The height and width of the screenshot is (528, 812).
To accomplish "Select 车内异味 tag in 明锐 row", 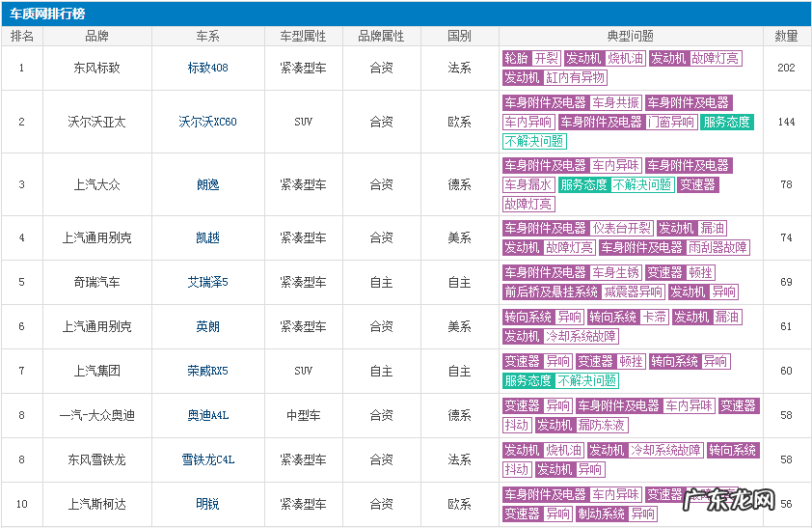I will tap(616, 495).
